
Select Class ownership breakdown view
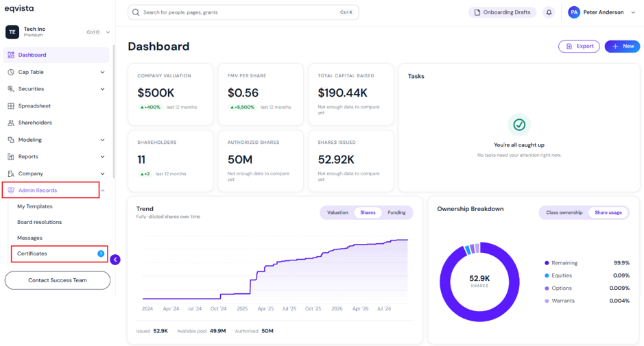(564, 212)
